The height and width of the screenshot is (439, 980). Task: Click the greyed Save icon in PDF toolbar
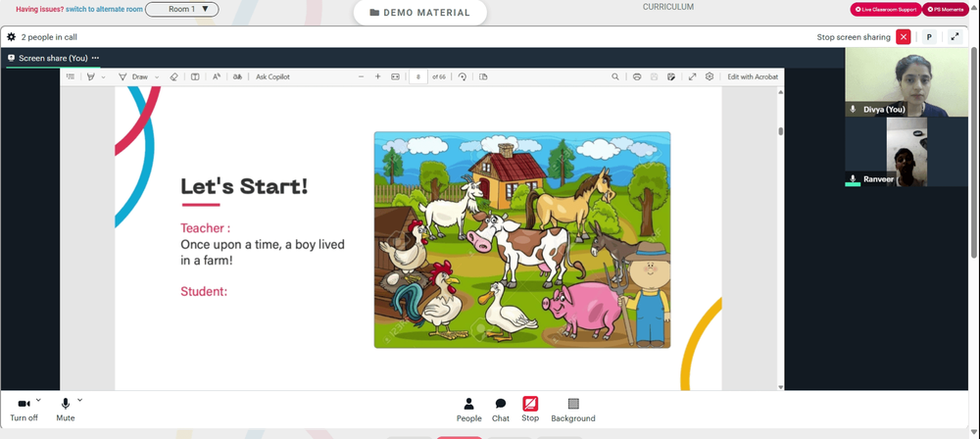pyautogui.click(x=654, y=76)
